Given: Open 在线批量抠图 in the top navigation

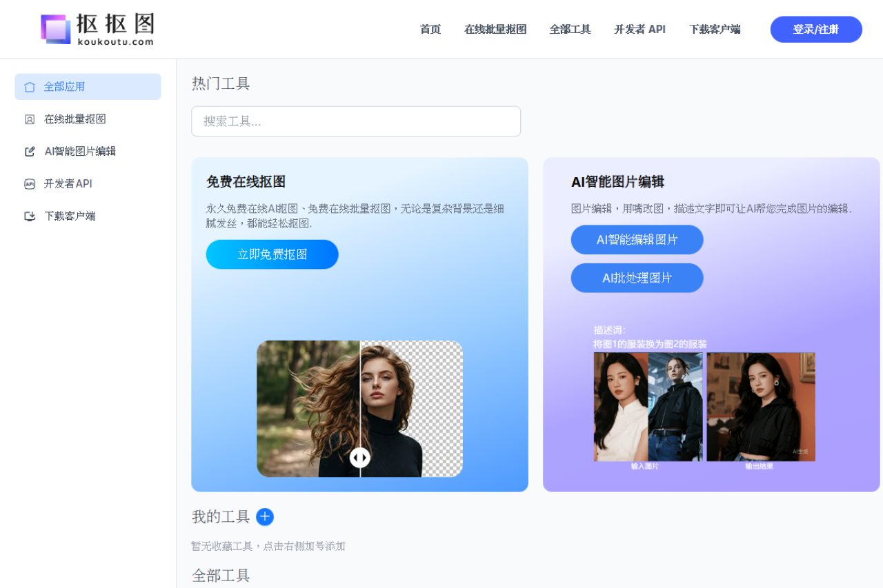Looking at the screenshot, I should [x=495, y=30].
